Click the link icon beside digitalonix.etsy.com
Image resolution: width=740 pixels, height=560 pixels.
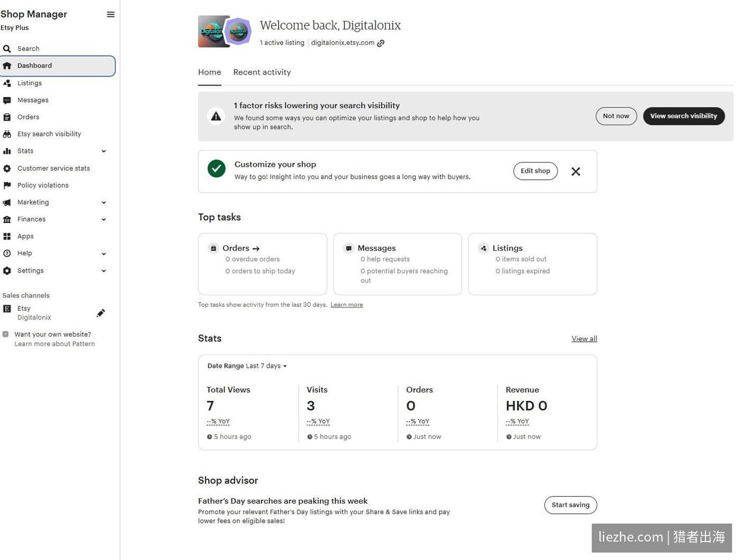(381, 43)
